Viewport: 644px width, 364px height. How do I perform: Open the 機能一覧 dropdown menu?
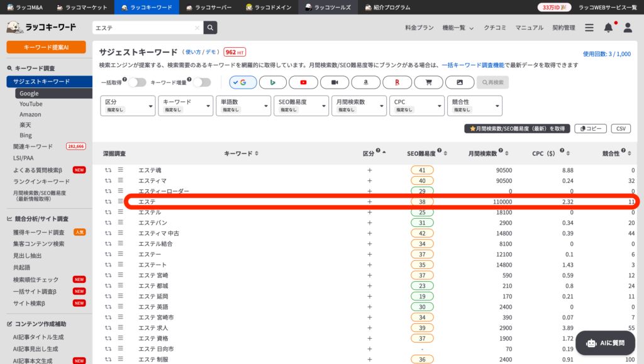[458, 28]
